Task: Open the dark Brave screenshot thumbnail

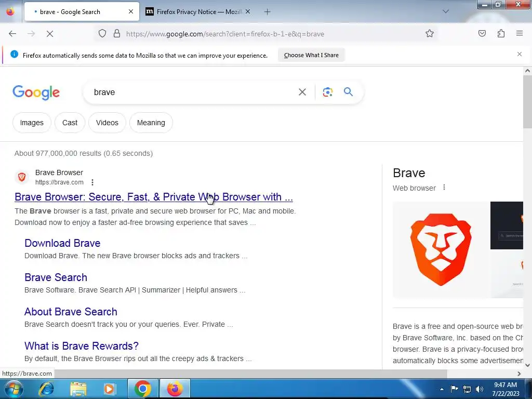Action: click(x=507, y=225)
